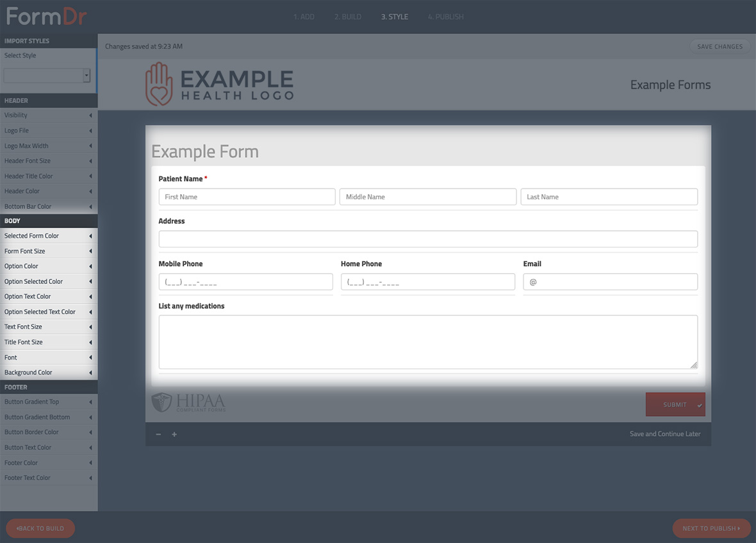Click the FormDr logo

pos(45,16)
